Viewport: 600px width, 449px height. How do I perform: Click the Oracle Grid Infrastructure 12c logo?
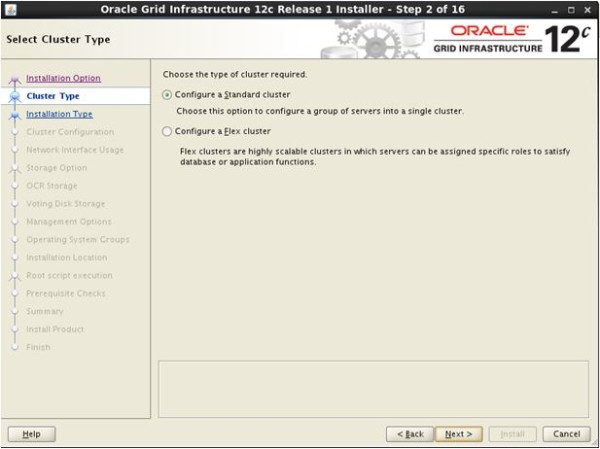tap(513, 39)
